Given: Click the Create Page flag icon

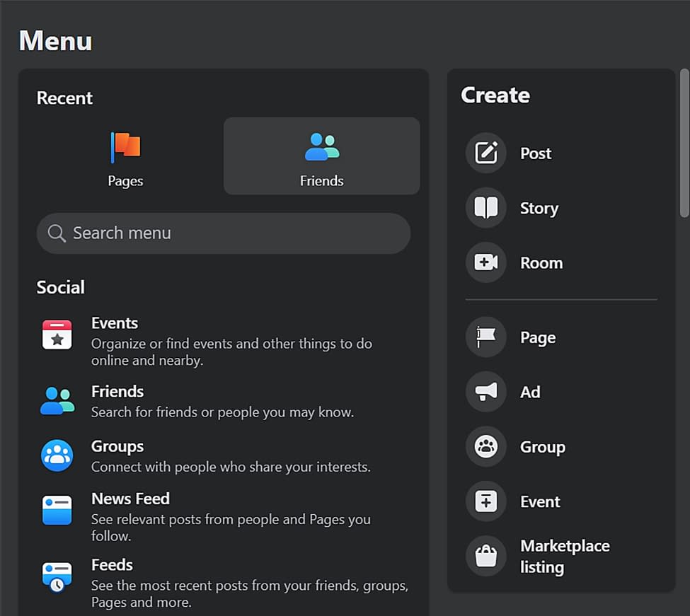Looking at the screenshot, I should coord(486,337).
